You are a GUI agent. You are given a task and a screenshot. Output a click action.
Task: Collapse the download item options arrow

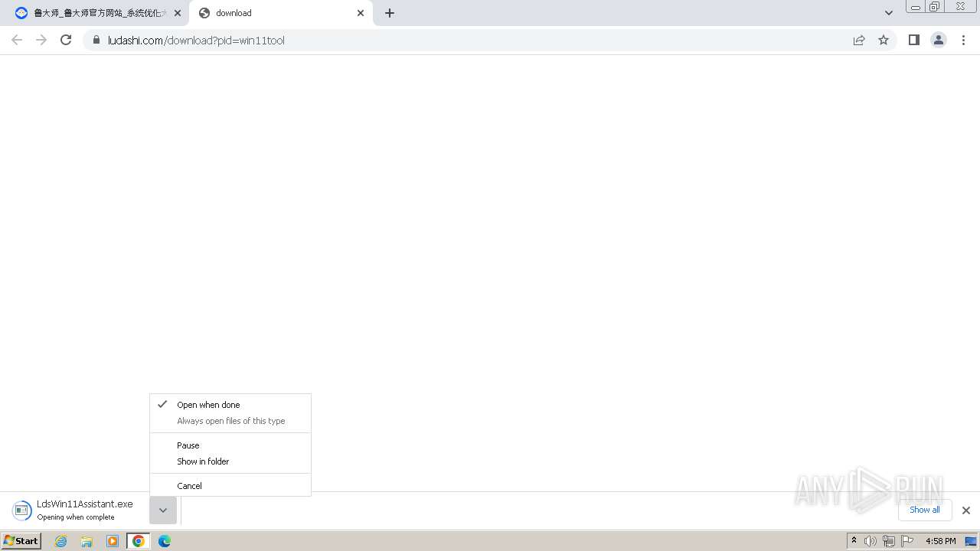tap(163, 510)
